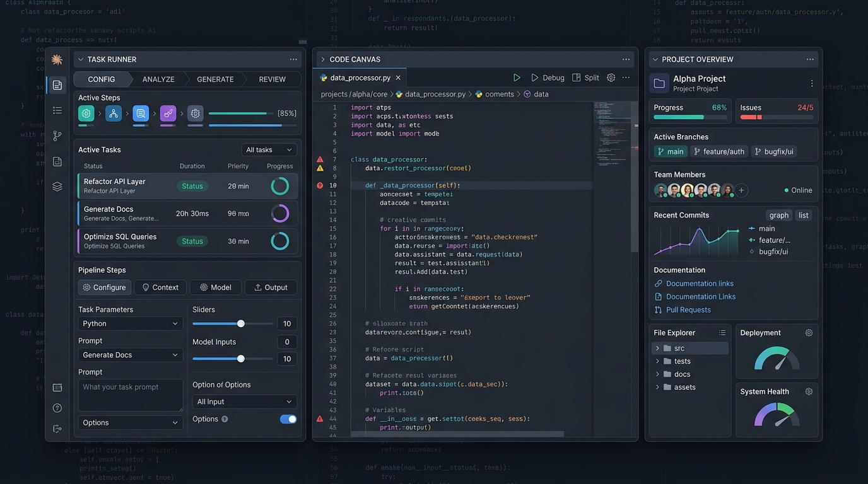Select the green gear step in Active Steps
868x484 pixels.
click(x=86, y=113)
